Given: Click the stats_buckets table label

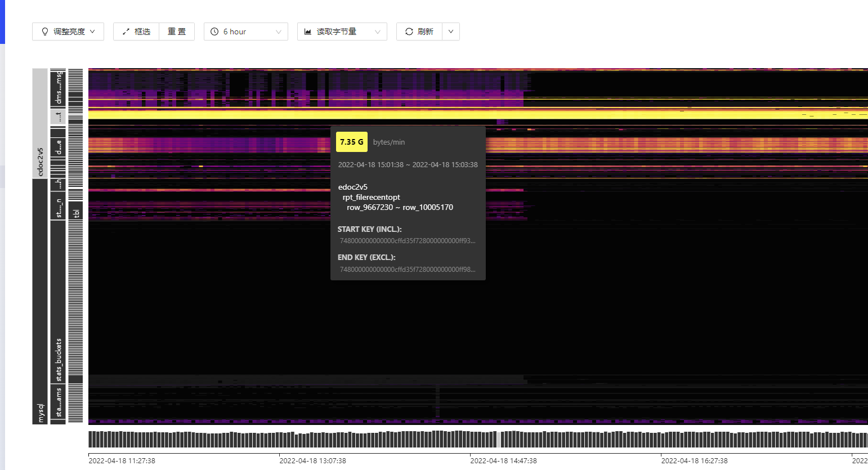Looking at the screenshot, I should (x=58, y=359).
